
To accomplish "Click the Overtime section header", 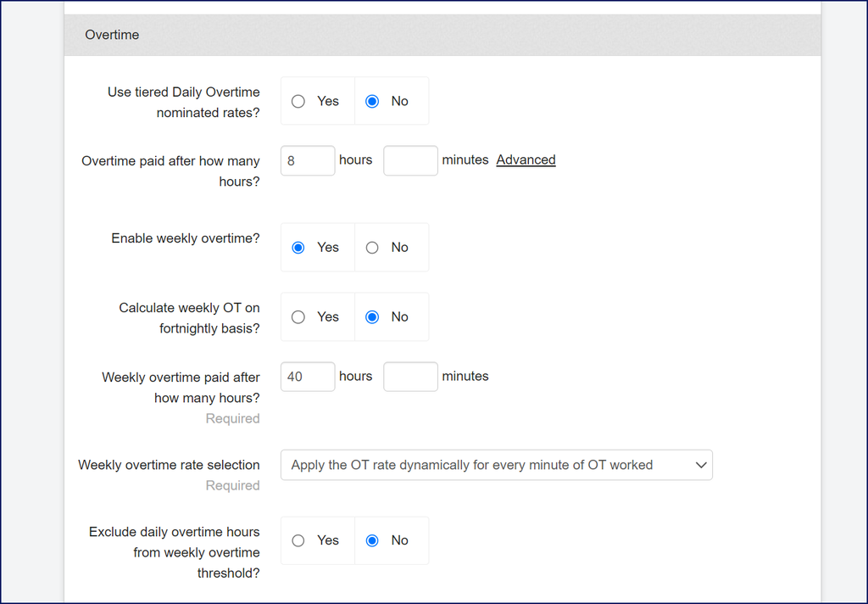I will coord(112,35).
